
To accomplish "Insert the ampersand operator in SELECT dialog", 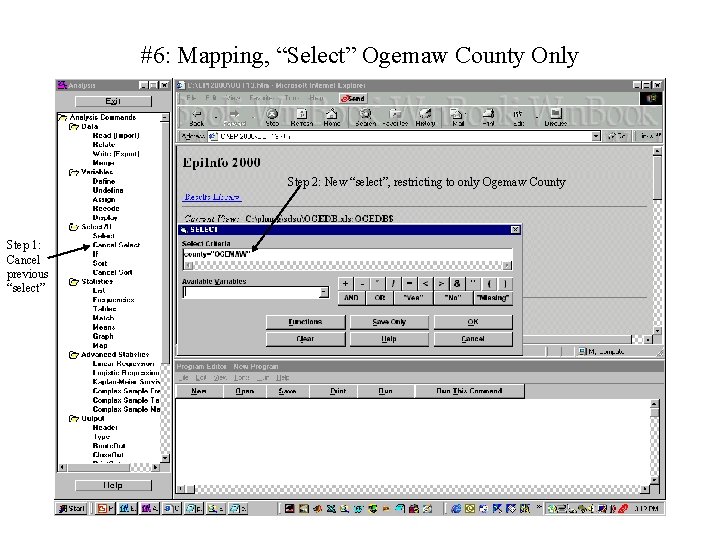I will (x=457, y=283).
